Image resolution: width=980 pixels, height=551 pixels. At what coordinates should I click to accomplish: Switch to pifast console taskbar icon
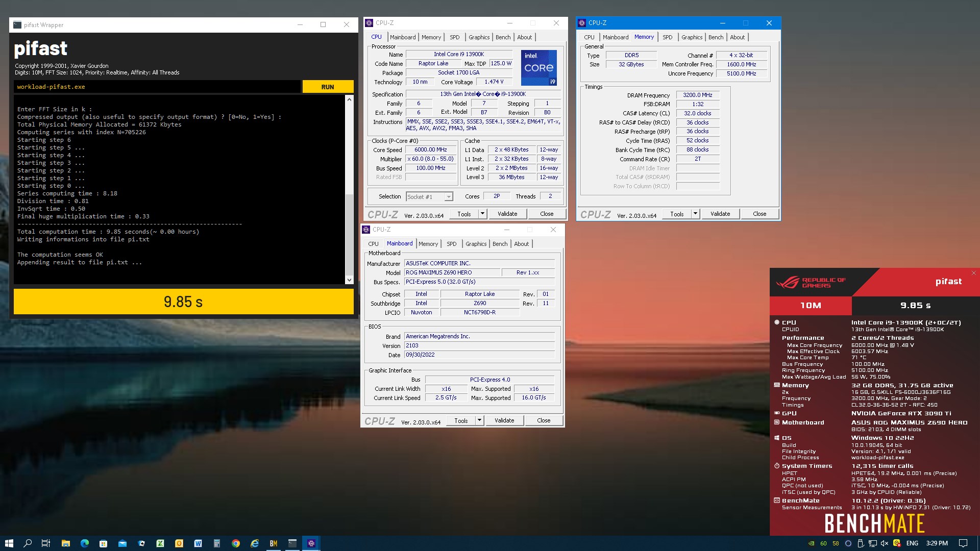pos(292,543)
